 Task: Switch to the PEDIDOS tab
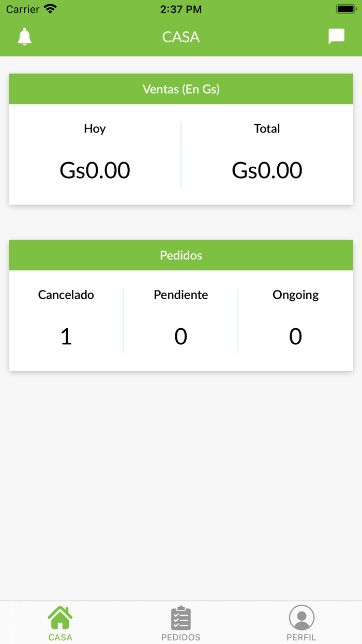coord(180,622)
